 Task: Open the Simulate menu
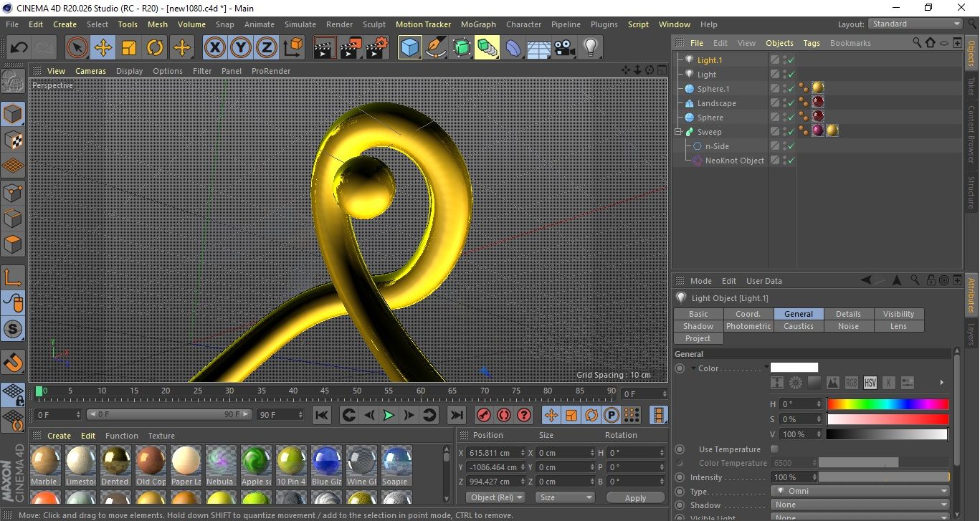coord(300,24)
